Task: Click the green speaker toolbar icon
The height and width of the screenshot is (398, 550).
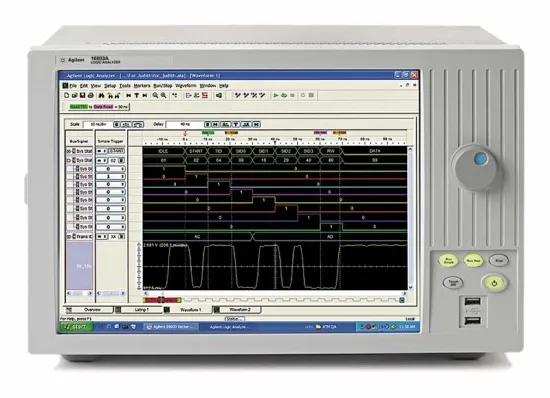Action: tap(219, 95)
